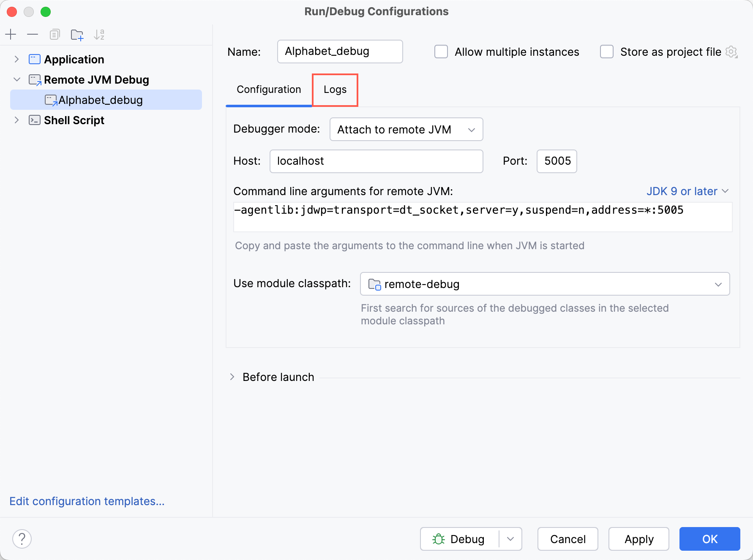Edit the Port field value
Image resolution: width=753 pixels, height=560 pixels.
(x=557, y=161)
